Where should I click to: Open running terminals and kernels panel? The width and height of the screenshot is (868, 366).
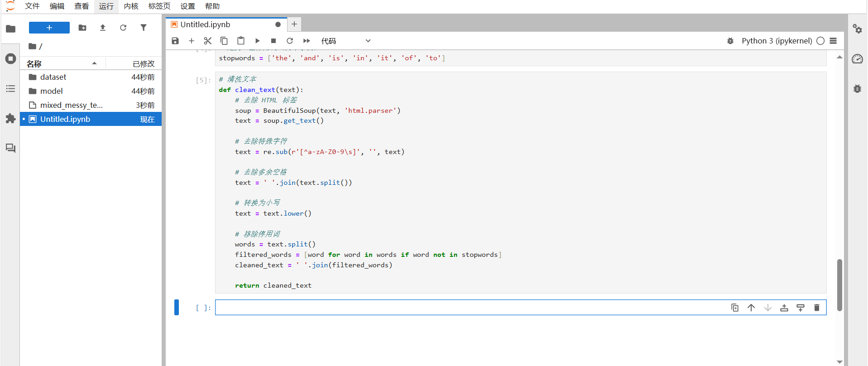coord(10,59)
